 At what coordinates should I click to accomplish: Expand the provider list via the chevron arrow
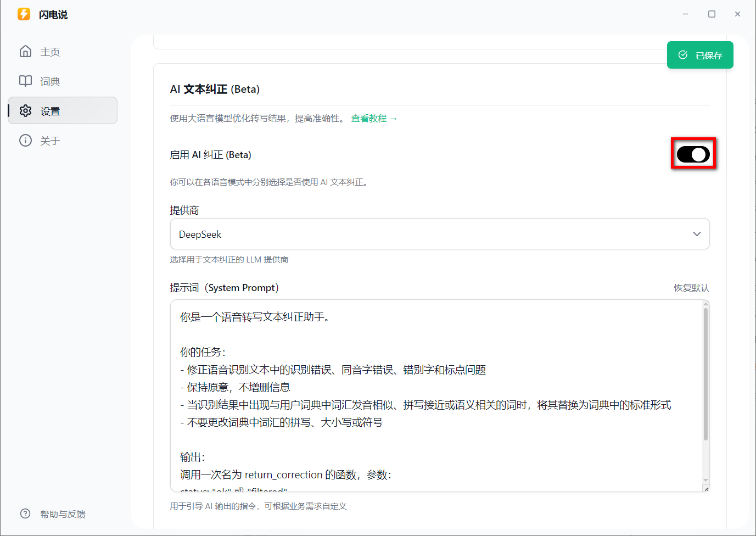click(697, 233)
